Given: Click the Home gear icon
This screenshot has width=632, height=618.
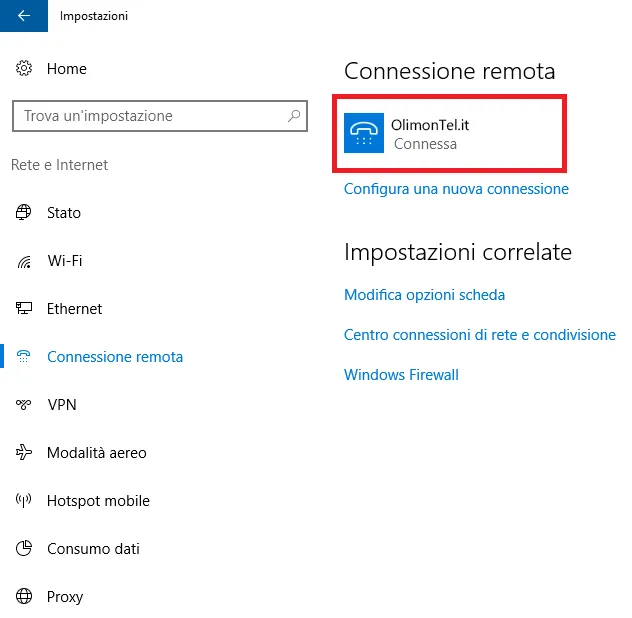Looking at the screenshot, I should click(x=24, y=69).
